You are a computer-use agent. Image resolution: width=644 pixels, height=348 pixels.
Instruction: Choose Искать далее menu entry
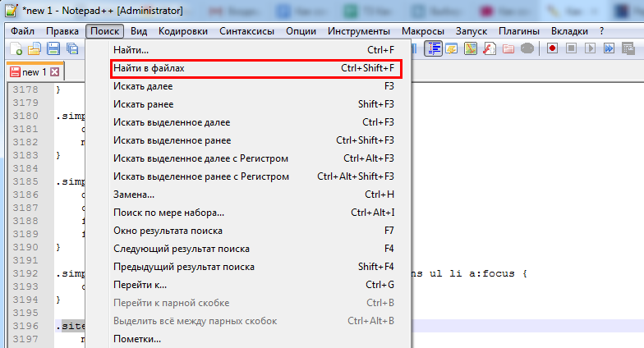pos(248,86)
